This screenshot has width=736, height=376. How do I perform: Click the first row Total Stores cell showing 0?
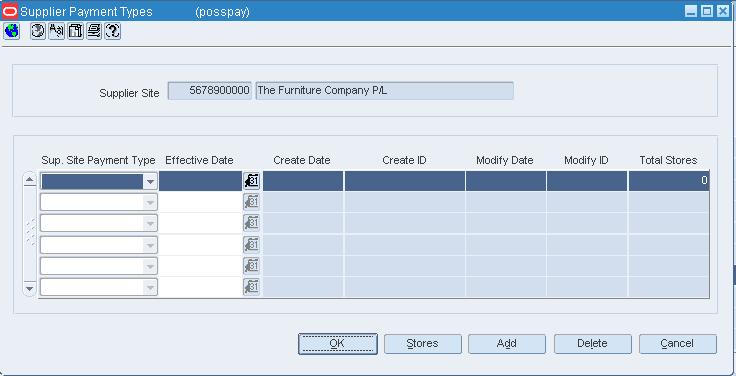[x=669, y=181]
